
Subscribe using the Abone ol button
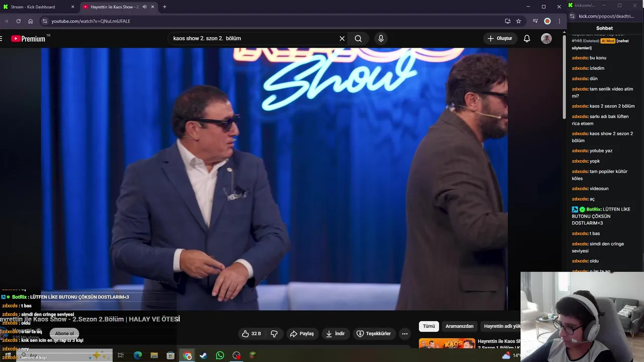pos(64,333)
